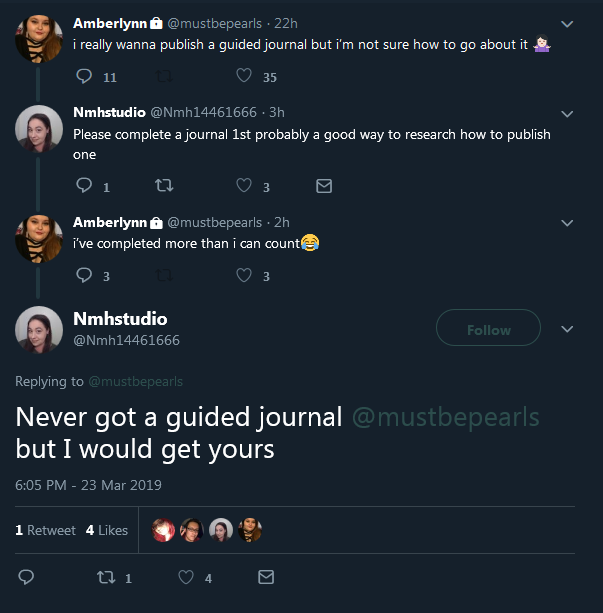Retweet the main Nmhstudio tweet
Screen dimensions: 603x613
[x=106, y=577]
